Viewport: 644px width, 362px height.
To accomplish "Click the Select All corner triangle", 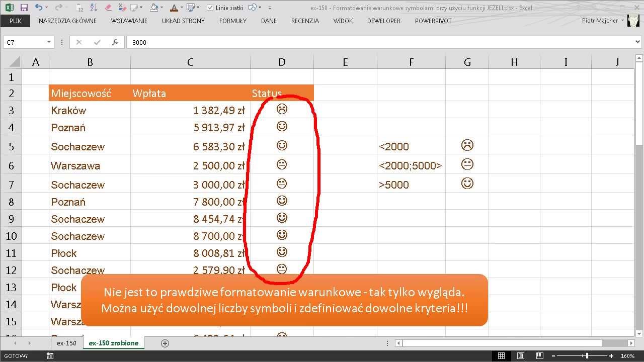I will pos(14,62).
